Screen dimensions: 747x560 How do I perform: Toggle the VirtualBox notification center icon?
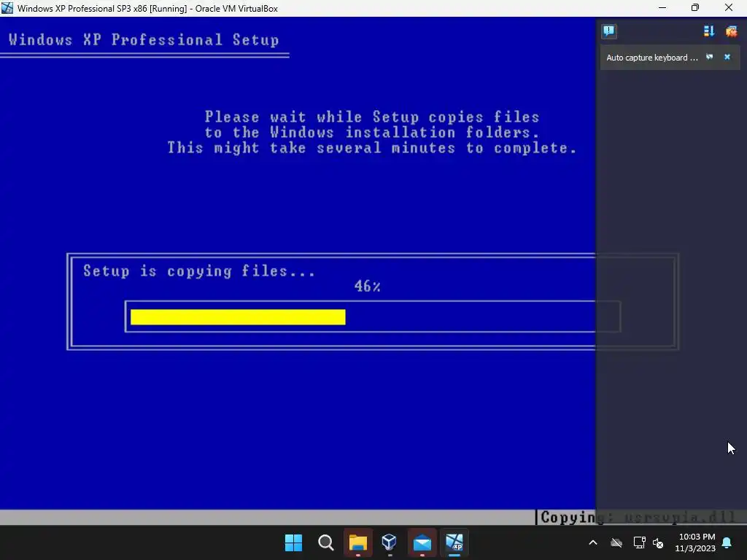(608, 31)
